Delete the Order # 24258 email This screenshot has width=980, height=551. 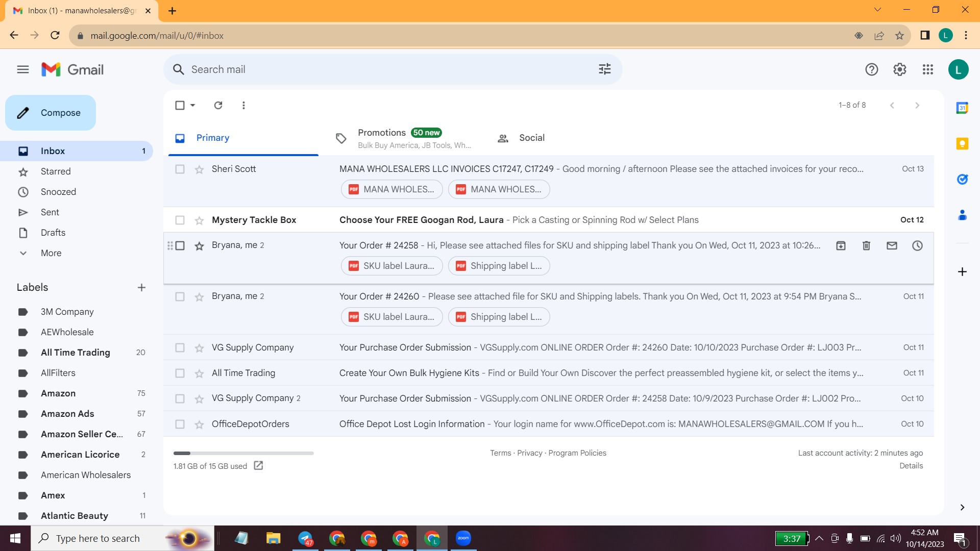(866, 245)
